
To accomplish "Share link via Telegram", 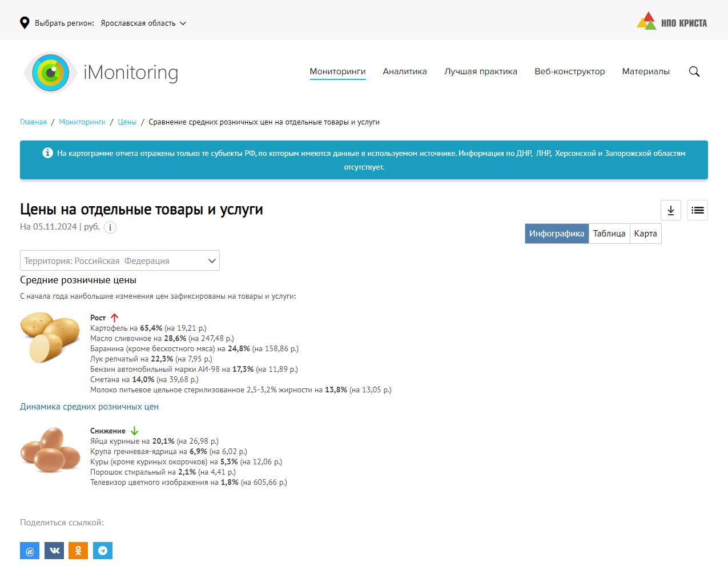I will tap(103, 551).
